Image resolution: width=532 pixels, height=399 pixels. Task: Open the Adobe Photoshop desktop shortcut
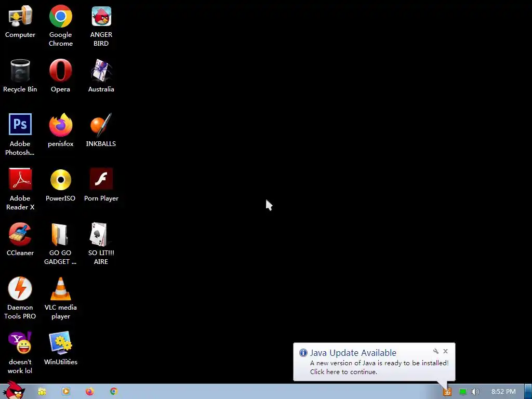point(20,135)
